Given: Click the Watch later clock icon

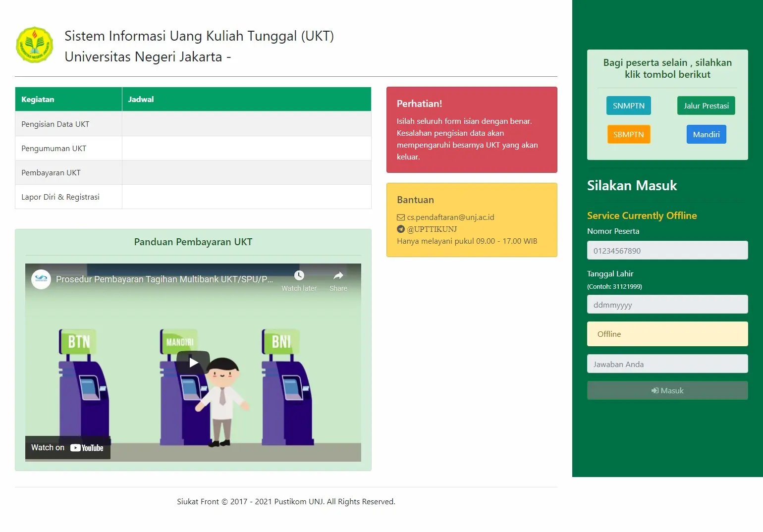Looking at the screenshot, I should coord(299,276).
